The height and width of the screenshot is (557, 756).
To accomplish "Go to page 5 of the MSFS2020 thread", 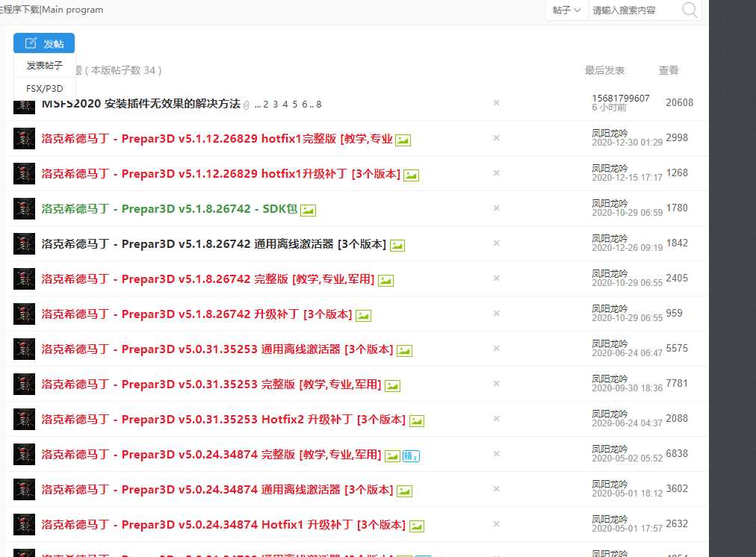I will pos(295,104).
